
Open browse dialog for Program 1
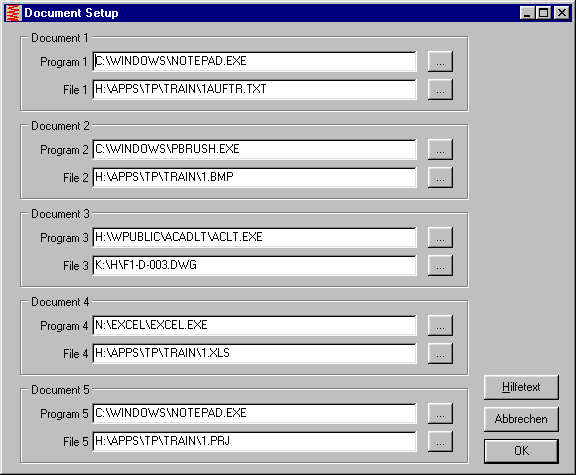[x=440, y=62]
